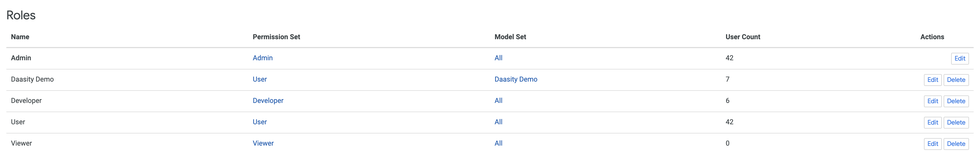Open User permission set in User row

[259, 122]
